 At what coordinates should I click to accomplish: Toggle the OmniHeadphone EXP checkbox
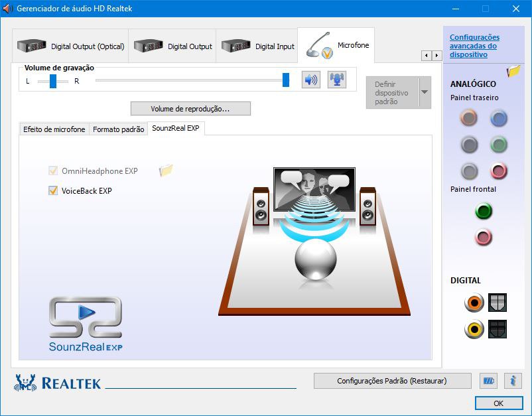53,171
